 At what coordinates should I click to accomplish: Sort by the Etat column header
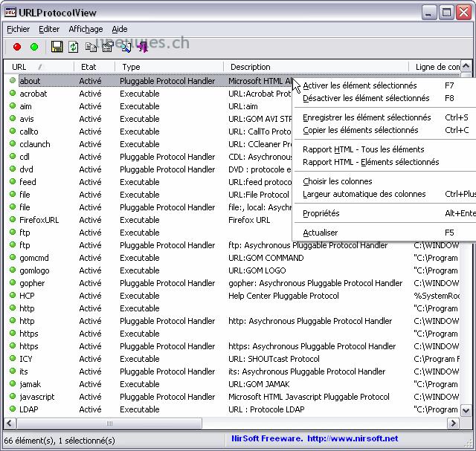[x=94, y=67]
